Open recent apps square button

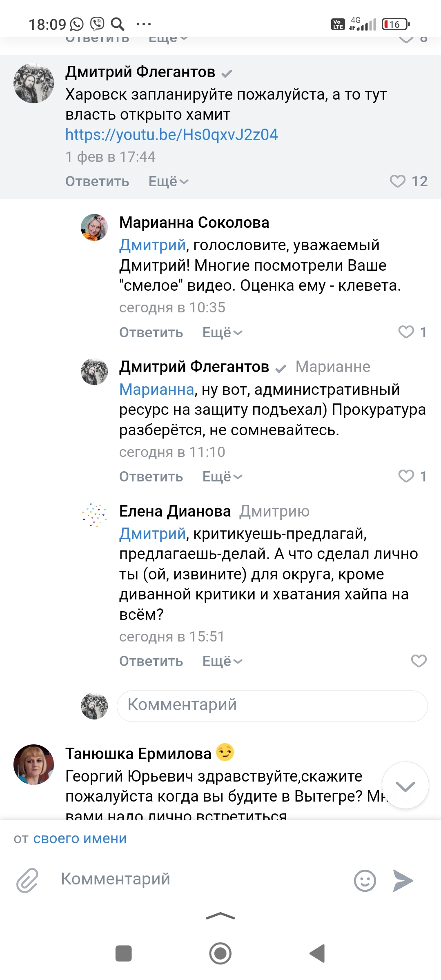[x=124, y=953]
